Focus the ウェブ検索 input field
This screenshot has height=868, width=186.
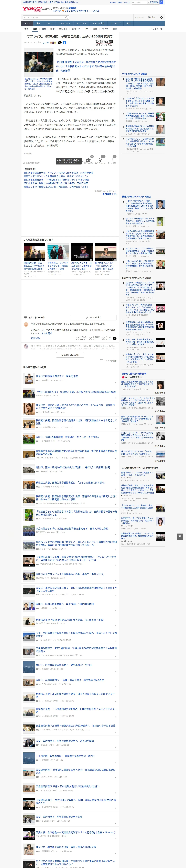pyautogui.click(x=139, y=2)
